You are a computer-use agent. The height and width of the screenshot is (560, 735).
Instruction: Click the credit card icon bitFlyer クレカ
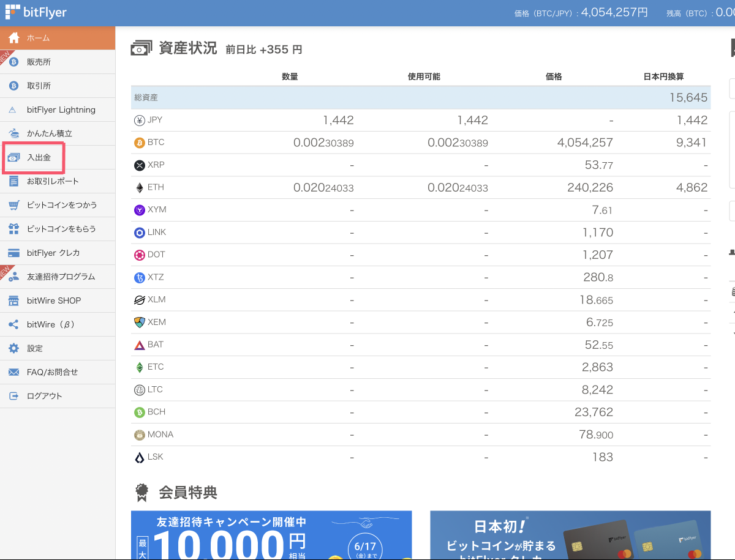pos(13,253)
